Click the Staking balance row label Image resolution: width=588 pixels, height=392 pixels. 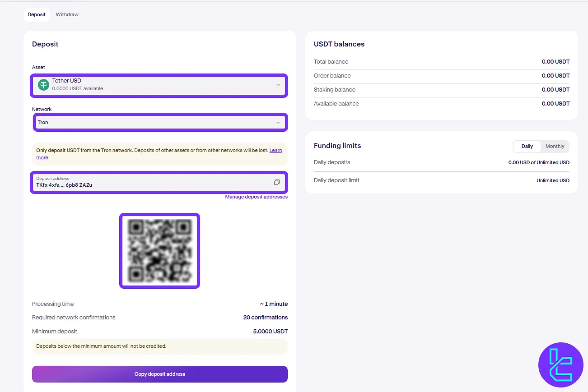tap(335, 90)
